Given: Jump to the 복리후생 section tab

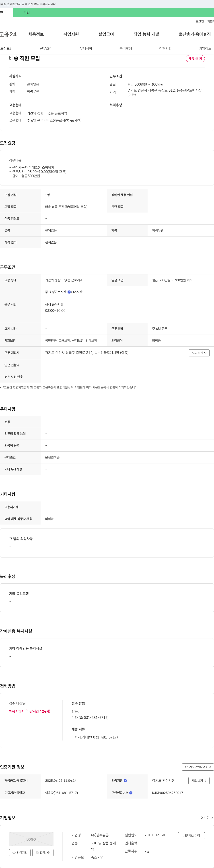Looking at the screenshot, I should pos(126,49).
